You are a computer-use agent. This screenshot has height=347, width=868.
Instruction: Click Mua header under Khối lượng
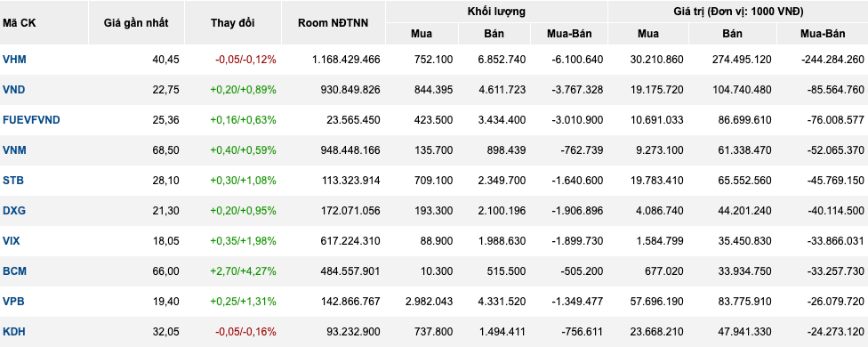point(422,34)
